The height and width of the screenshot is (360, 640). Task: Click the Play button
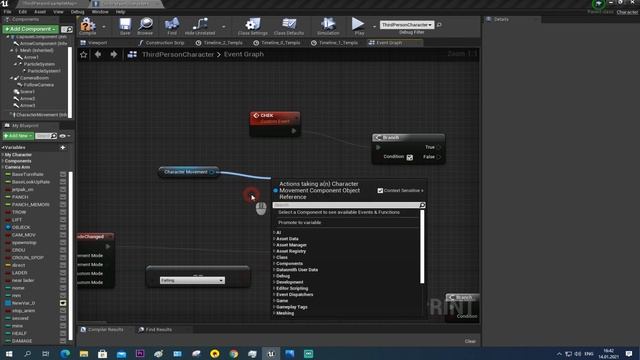358,24
